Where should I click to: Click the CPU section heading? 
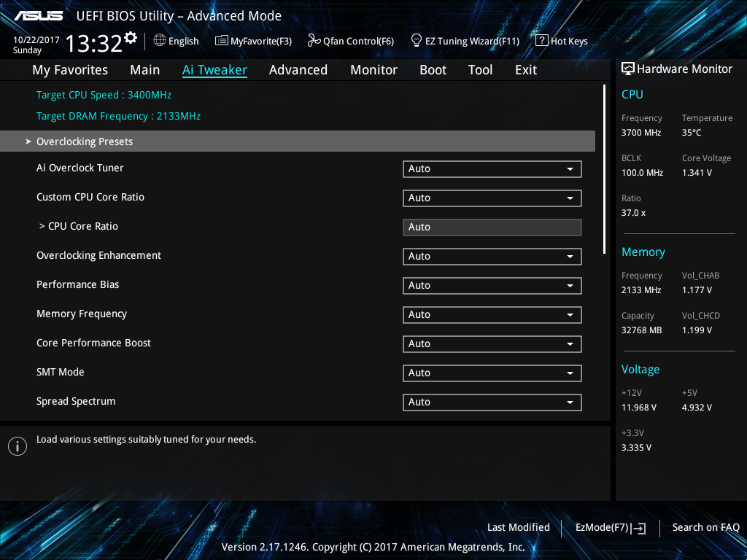pos(632,95)
